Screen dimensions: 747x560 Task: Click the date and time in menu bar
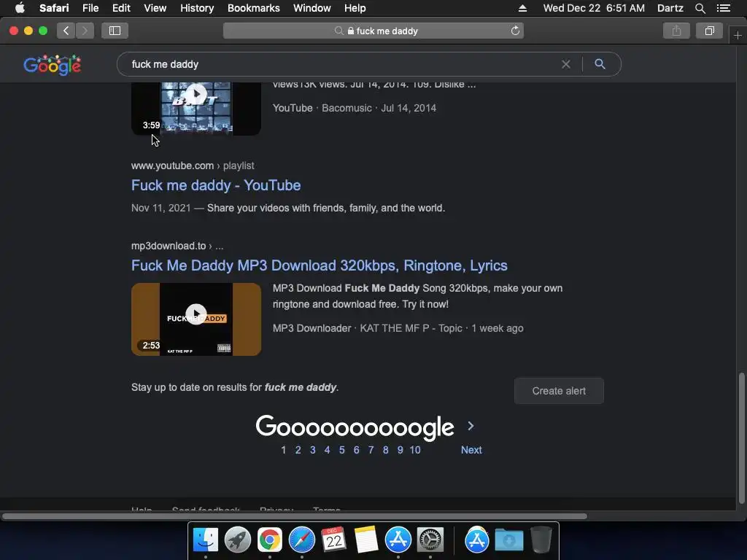pos(594,8)
